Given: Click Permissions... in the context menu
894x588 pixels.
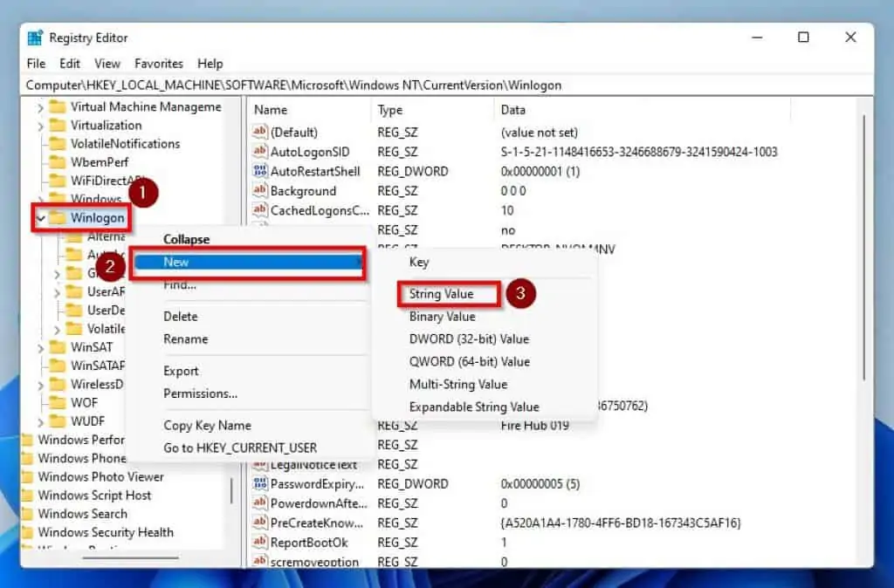Looking at the screenshot, I should (200, 393).
